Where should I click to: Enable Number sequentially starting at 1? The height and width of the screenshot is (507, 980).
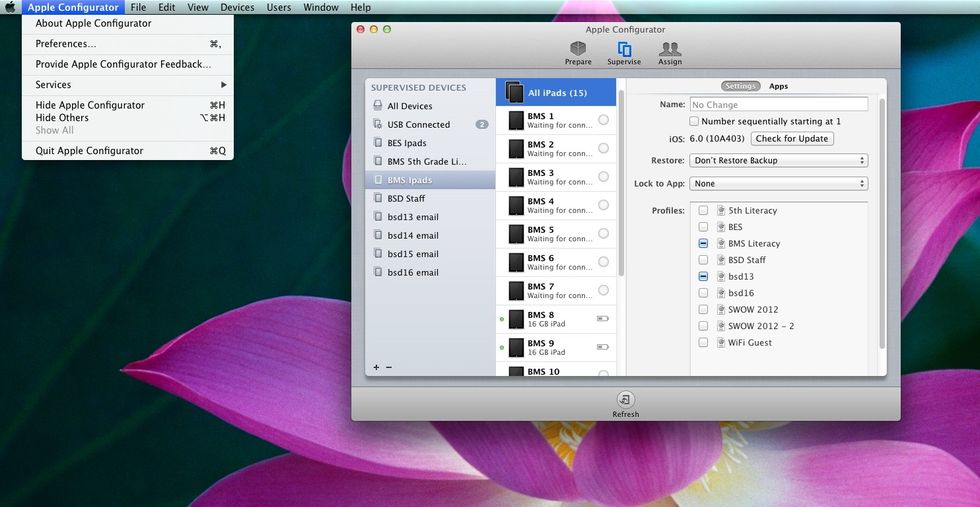[x=694, y=121]
